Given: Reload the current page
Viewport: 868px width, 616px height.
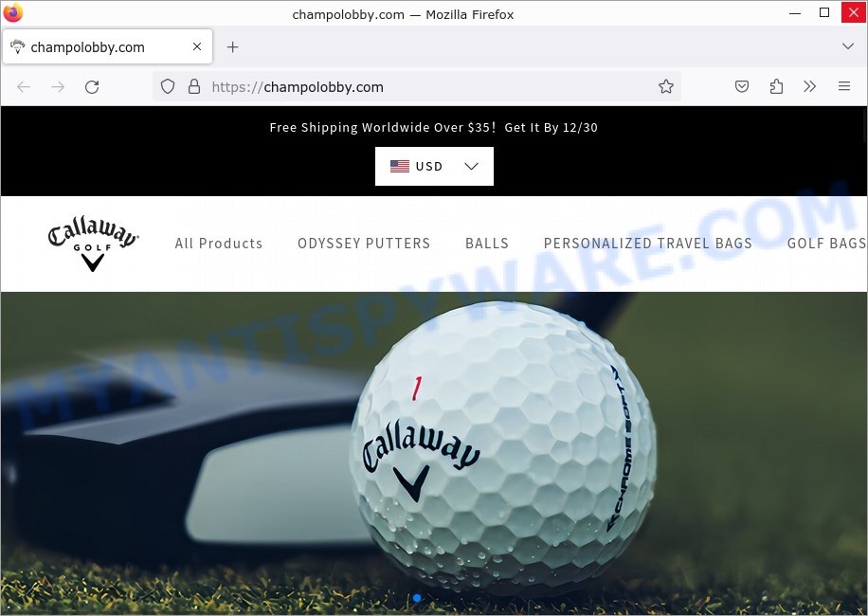Looking at the screenshot, I should pos(92,87).
